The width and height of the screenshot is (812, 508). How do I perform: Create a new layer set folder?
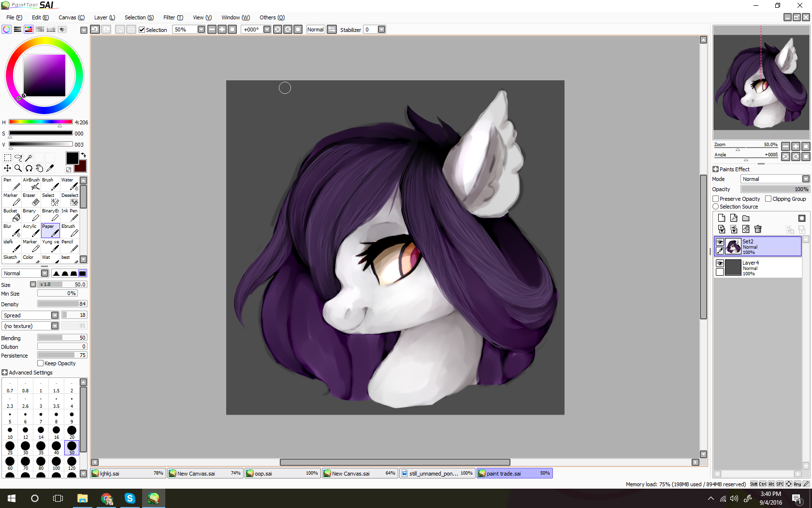(x=746, y=218)
